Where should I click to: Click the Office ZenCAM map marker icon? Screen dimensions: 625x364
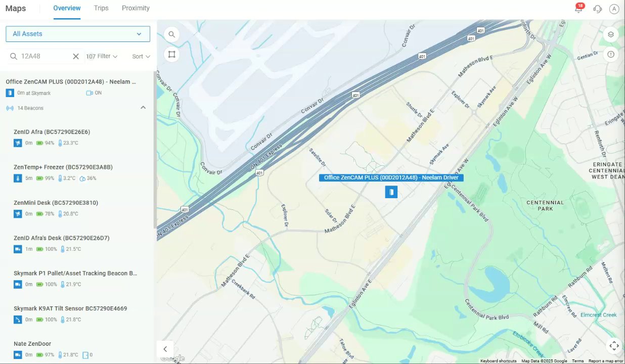[x=391, y=192]
